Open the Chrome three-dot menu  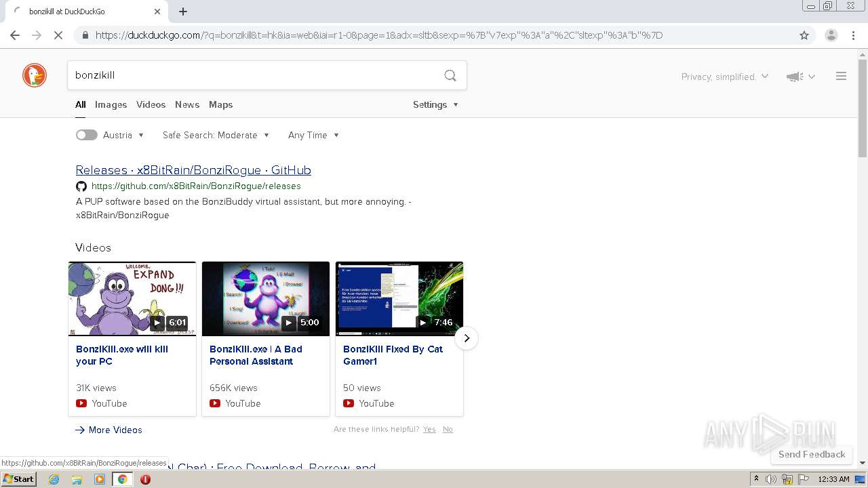tap(854, 35)
